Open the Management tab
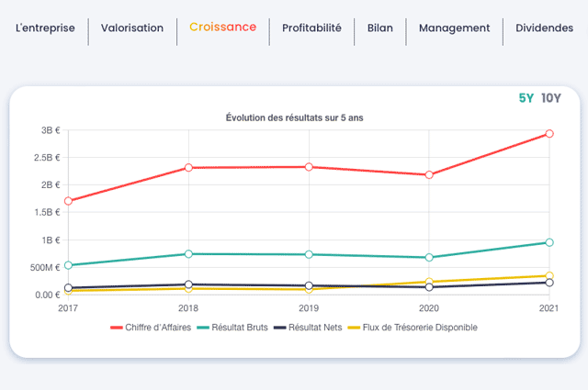The height and width of the screenshot is (390, 588). pos(454,28)
